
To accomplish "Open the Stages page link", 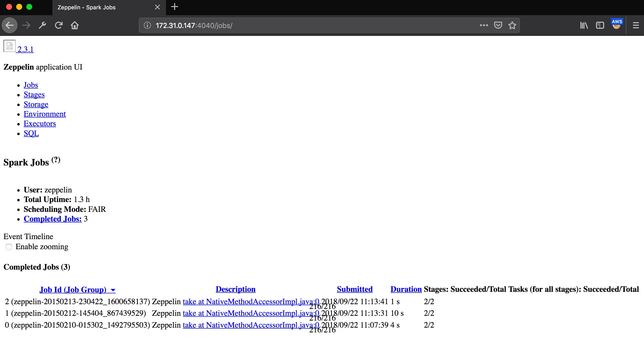I will tap(34, 95).
